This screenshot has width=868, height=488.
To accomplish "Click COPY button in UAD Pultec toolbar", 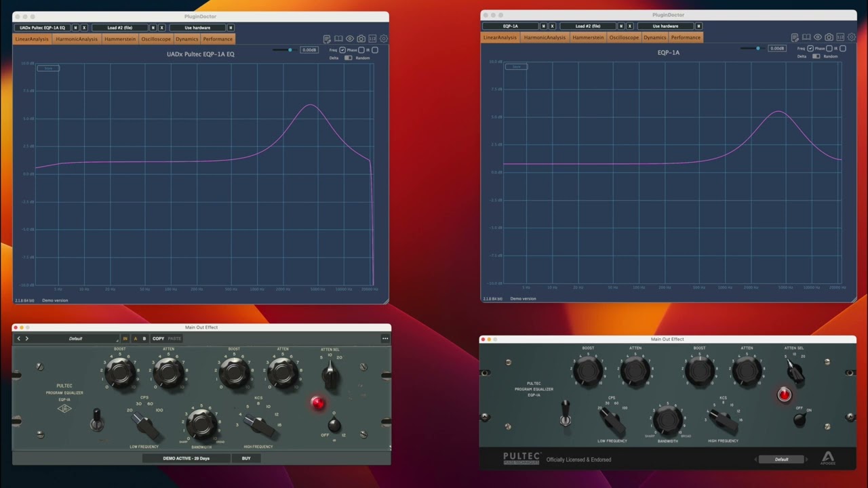I will (158, 338).
